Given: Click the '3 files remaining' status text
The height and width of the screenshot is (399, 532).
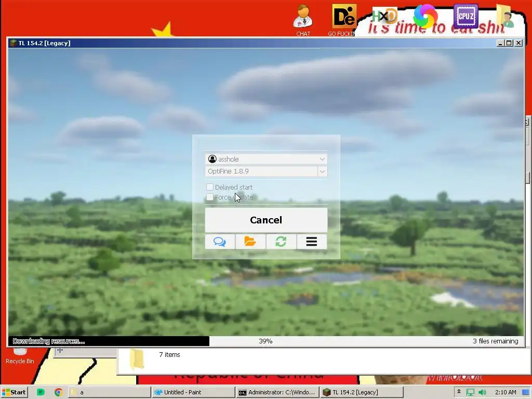Looking at the screenshot, I should [x=495, y=341].
